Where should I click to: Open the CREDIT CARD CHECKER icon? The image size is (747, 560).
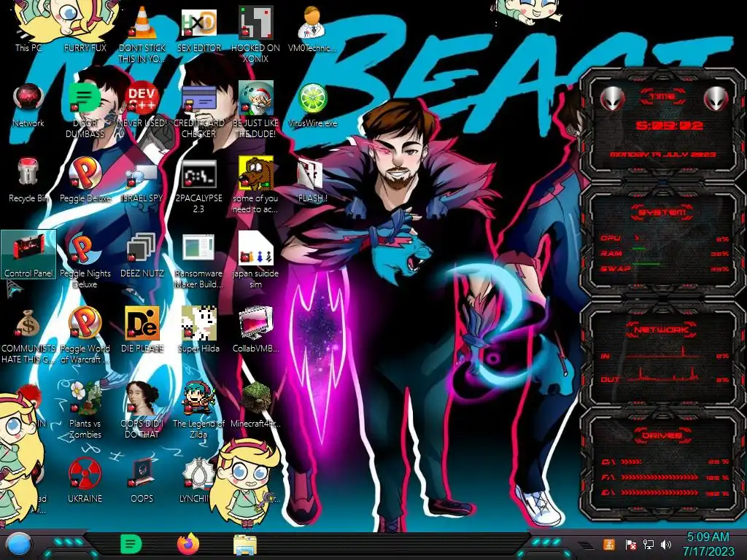coord(198,111)
